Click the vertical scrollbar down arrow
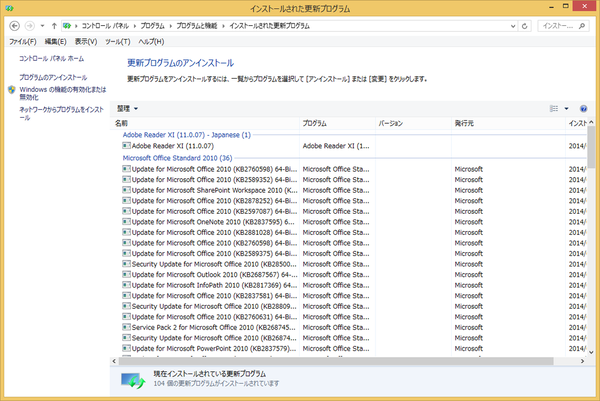 click(x=591, y=352)
